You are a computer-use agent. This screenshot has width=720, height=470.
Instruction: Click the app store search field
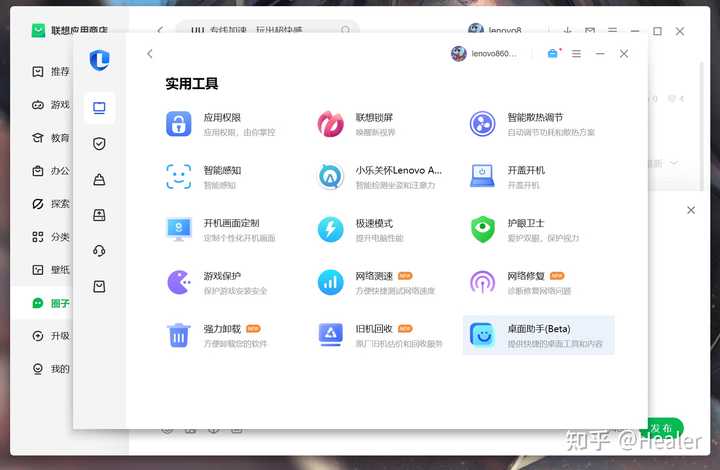tap(267, 28)
